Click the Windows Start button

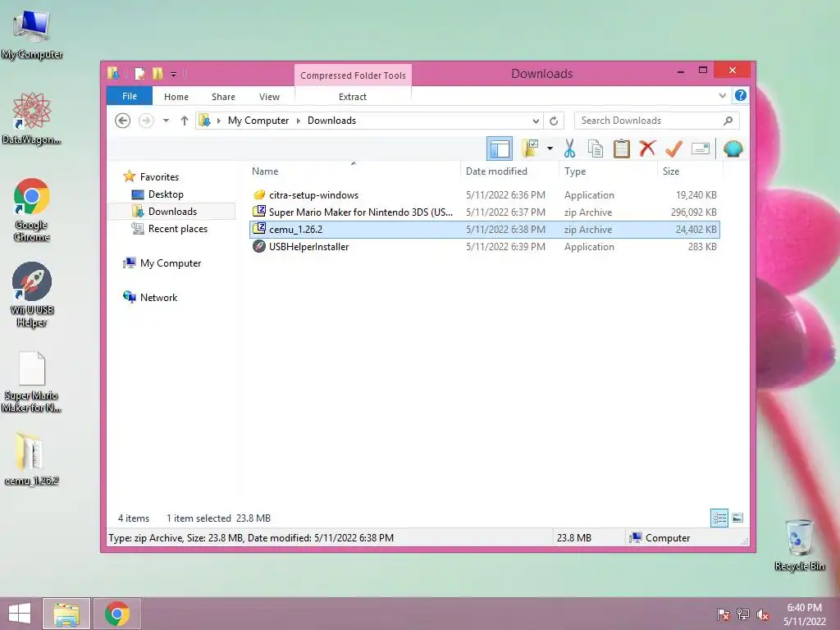click(x=20, y=614)
